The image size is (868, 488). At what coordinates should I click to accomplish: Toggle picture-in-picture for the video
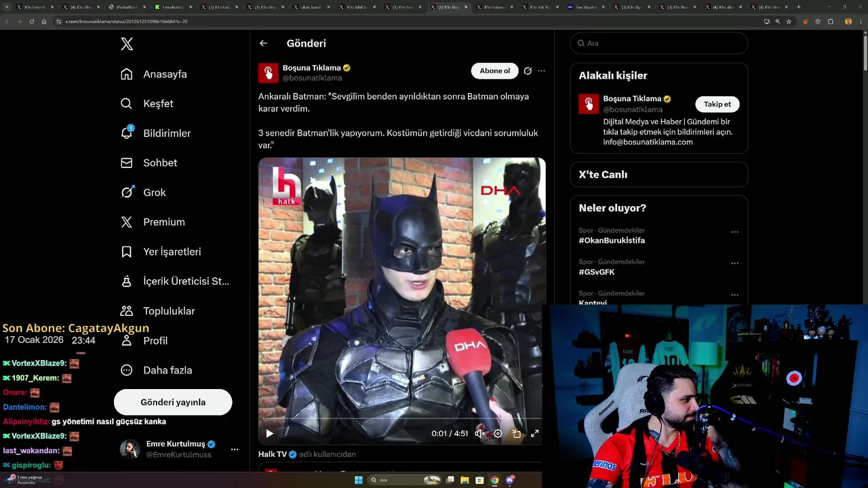coord(516,434)
